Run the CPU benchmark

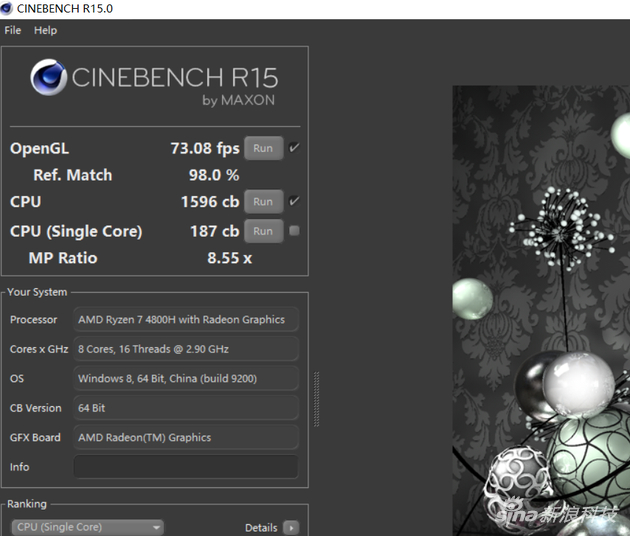[x=263, y=201]
